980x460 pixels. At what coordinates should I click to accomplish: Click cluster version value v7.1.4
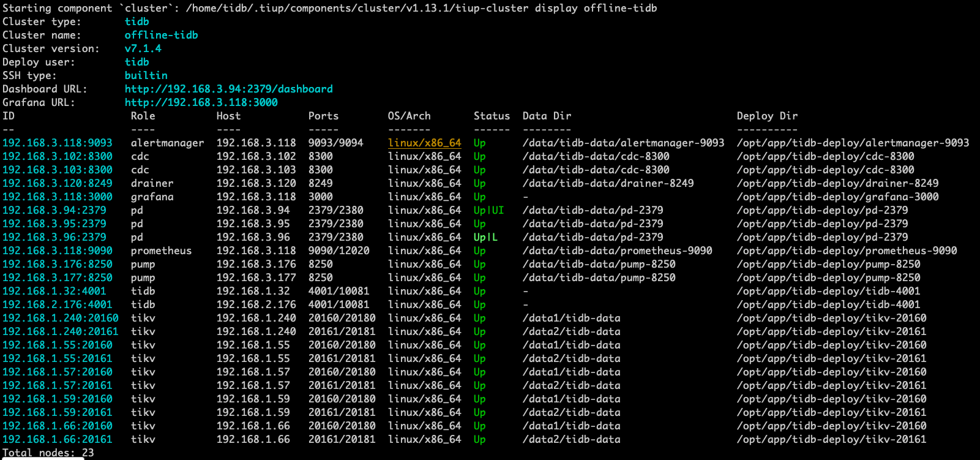(x=143, y=48)
